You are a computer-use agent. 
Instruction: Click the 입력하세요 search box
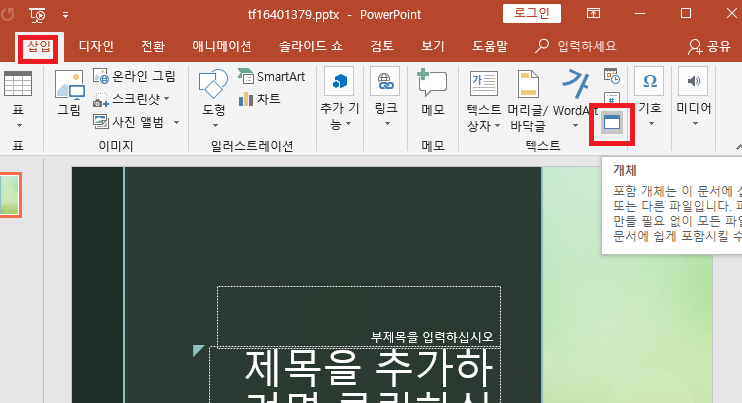576,46
